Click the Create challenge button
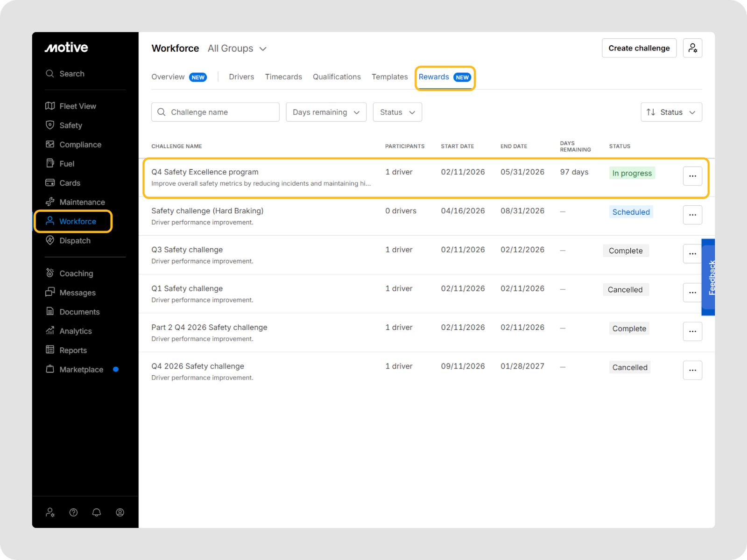747x560 pixels. tap(639, 48)
